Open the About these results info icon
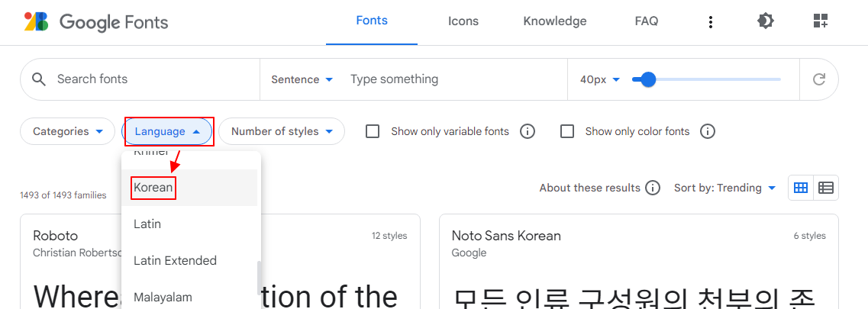The height and width of the screenshot is (309, 868). pyautogui.click(x=653, y=188)
